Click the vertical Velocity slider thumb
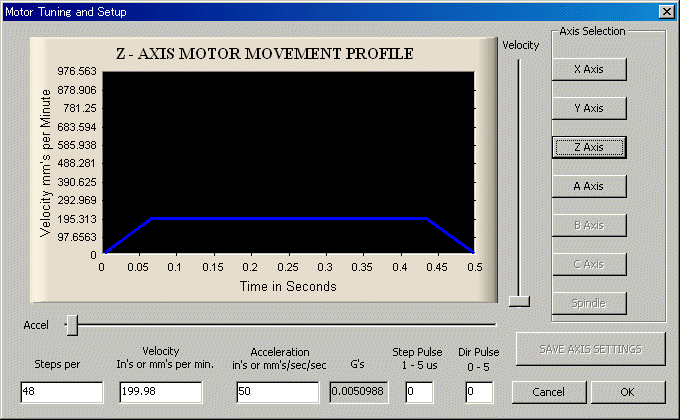This screenshot has width=680, height=420. (519, 302)
